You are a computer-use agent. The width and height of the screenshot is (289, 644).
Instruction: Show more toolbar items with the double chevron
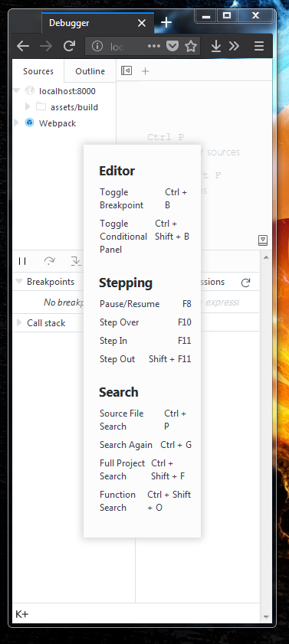coord(234,46)
